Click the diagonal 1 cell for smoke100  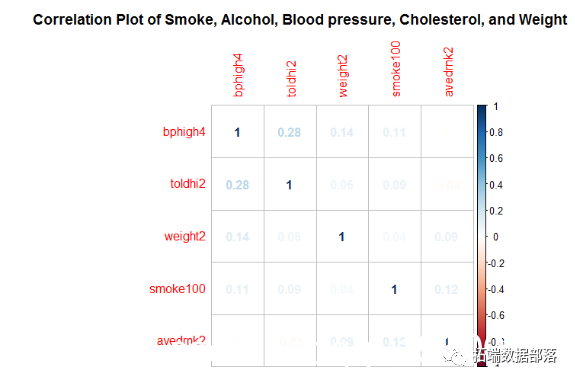(394, 289)
